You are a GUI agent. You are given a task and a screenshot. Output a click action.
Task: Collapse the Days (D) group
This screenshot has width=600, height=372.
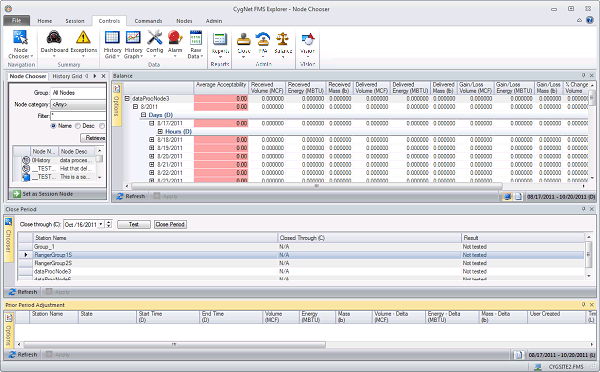pos(143,115)
